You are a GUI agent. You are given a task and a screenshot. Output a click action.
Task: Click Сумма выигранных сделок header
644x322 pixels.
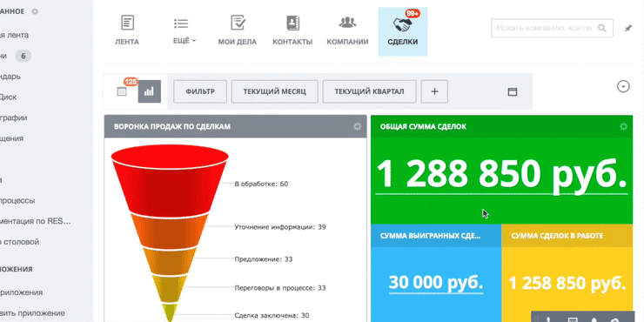pyautogui.click(x=431, y=236)
